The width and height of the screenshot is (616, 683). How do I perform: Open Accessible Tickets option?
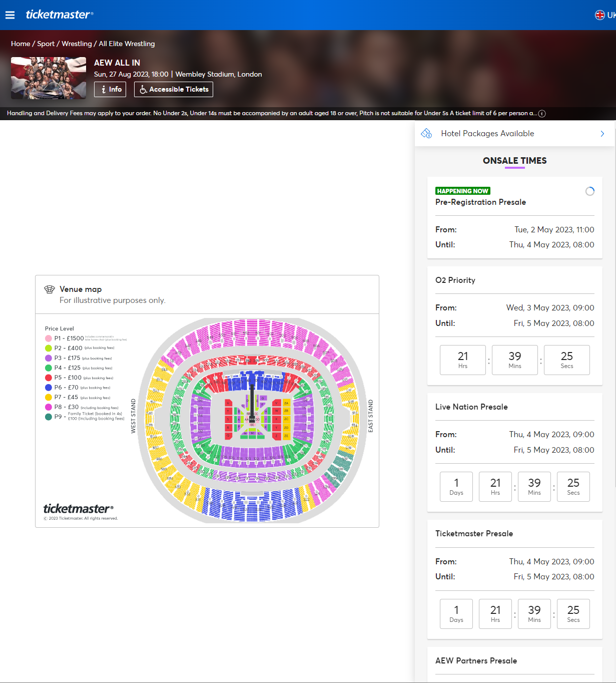(174, 89)
